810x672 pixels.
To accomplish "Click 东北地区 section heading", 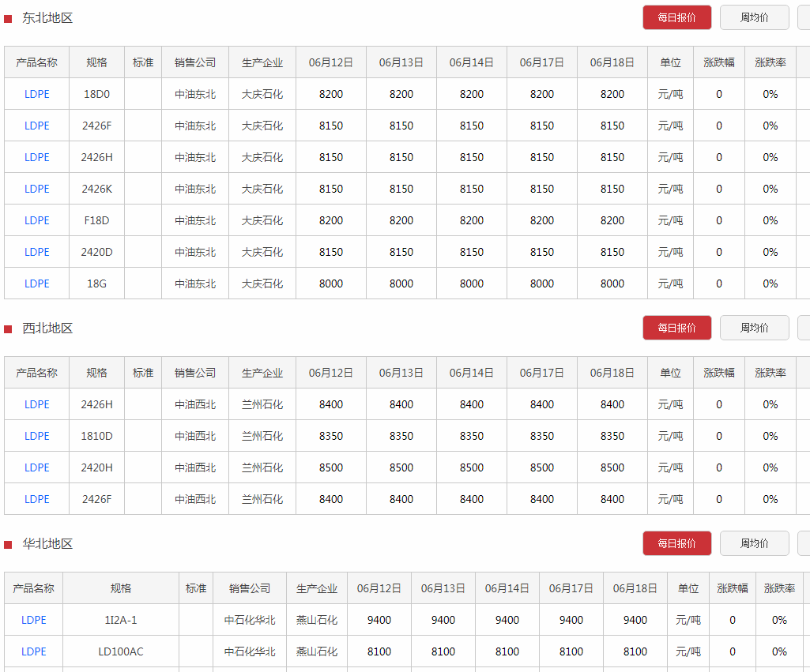I will (47, 18).
